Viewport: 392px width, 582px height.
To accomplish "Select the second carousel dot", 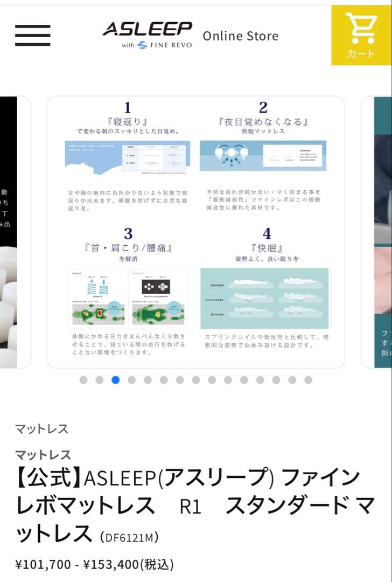I will [100, 380].
